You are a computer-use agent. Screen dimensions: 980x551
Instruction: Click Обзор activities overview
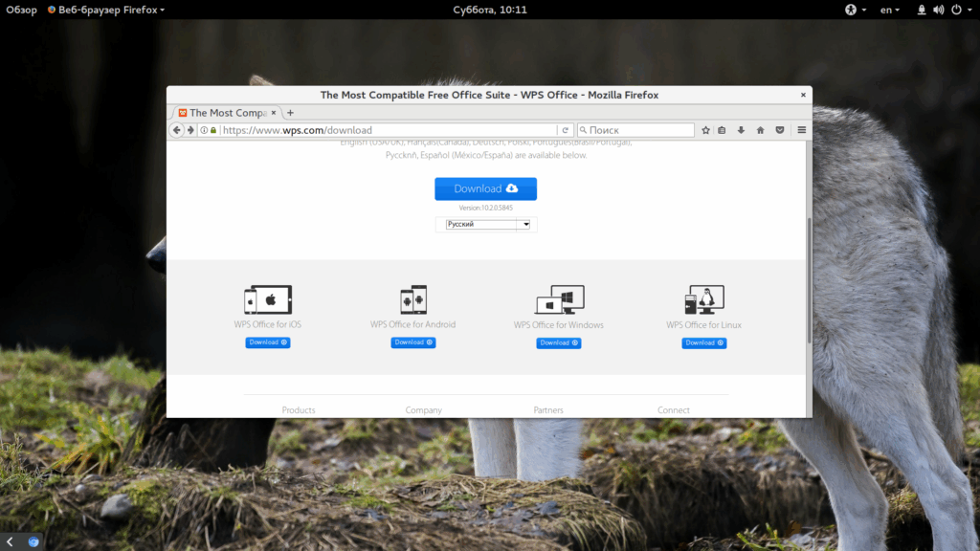tap(21, 10)
